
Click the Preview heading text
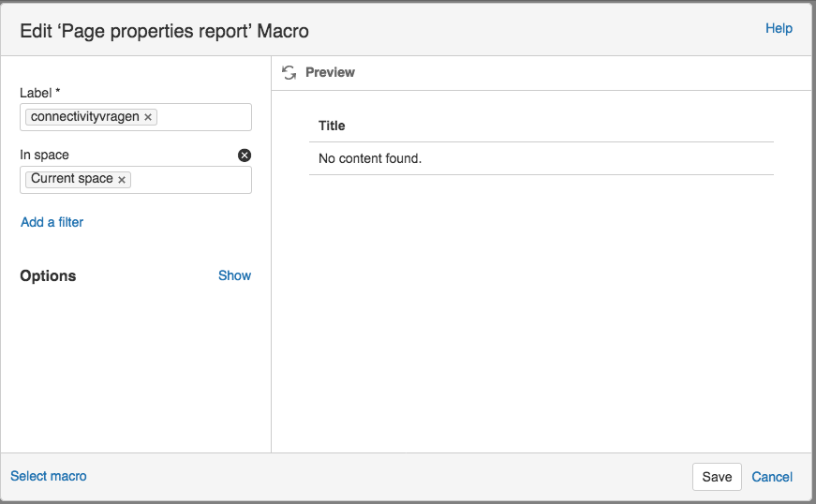click(x=330, y=72)
